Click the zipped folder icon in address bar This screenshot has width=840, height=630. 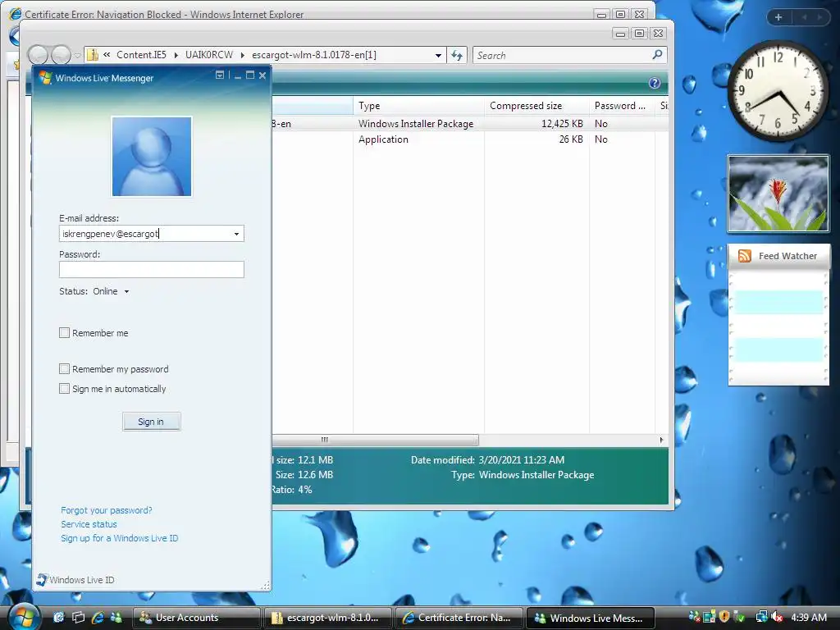tap(93, 55)
